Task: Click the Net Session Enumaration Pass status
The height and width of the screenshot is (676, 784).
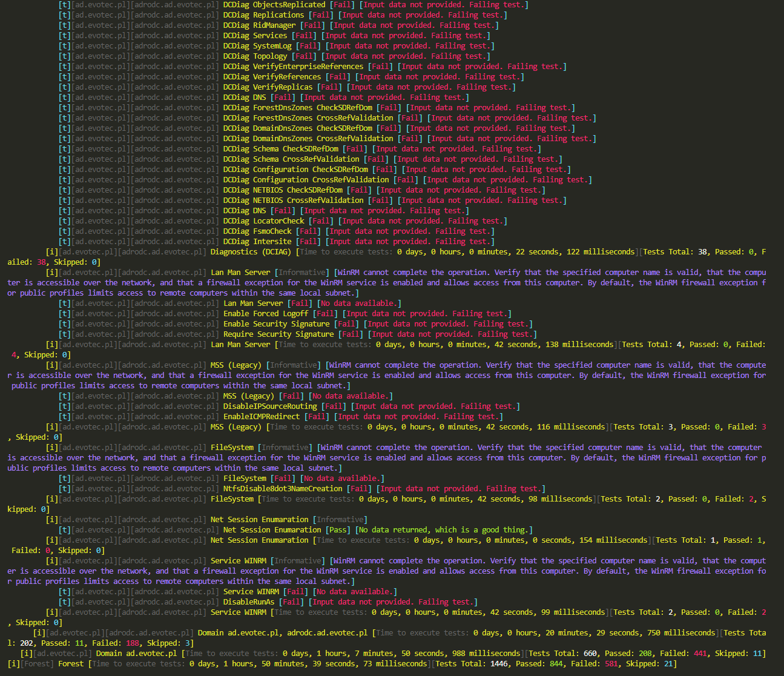Action: 338,530
